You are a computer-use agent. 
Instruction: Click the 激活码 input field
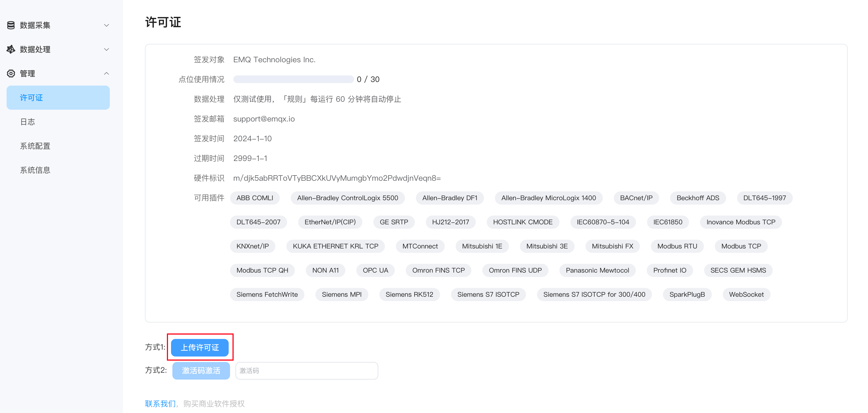(306, 370)
